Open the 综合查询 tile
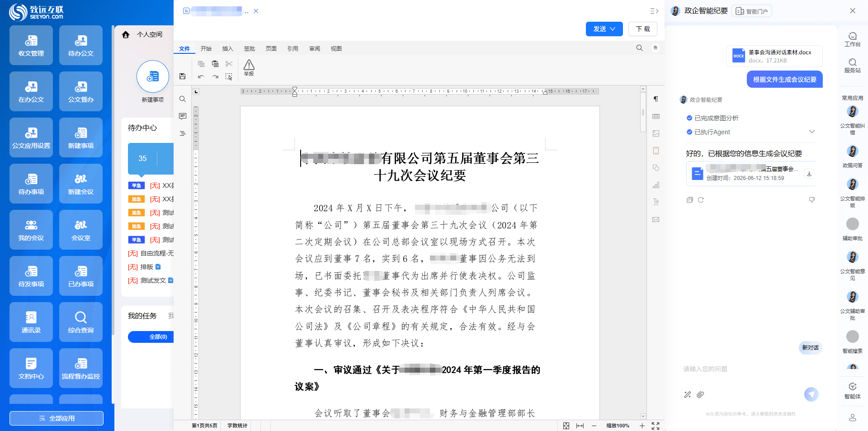The width and height of the screenshot is (868, 431). pos(81,322)
